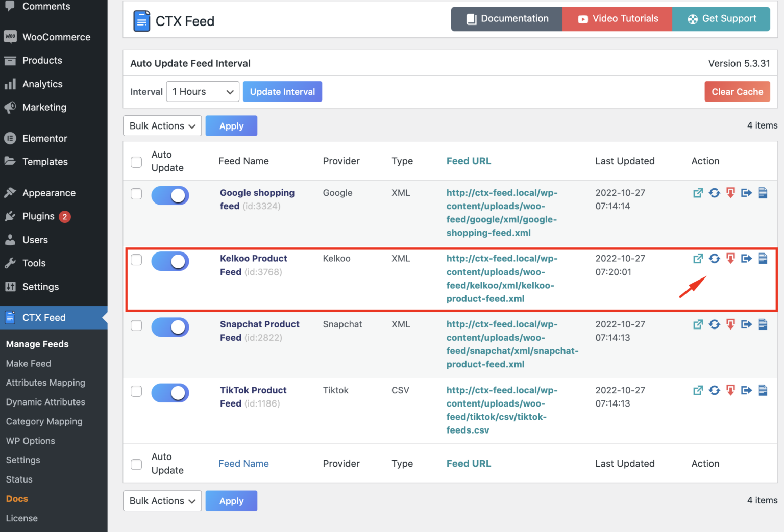The height and width of the screenshot is (532, 784).
Task: Click the export arrow icon for TikTok Product Feed
Action: [x=746, y=390]
